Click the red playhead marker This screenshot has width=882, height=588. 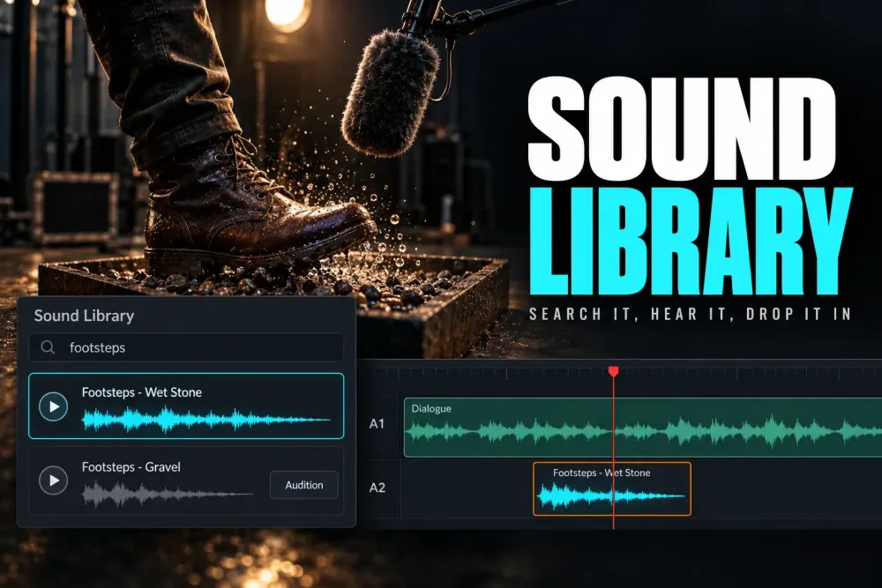point(614,371)
